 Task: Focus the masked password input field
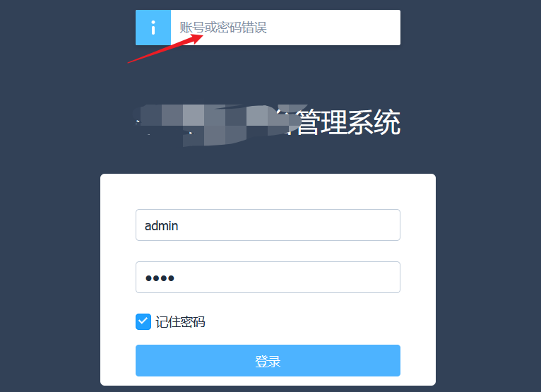(268, 278)
